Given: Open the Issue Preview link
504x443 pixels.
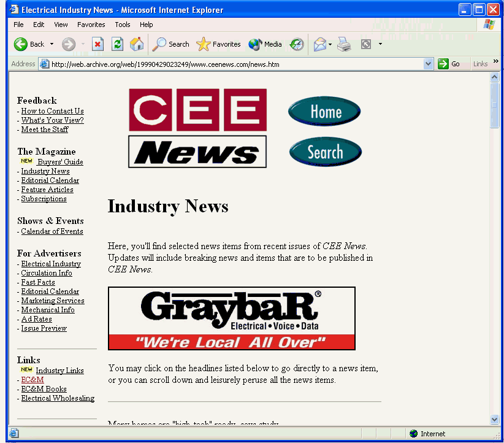Looking at the screenshot, I should click(44, 328).
